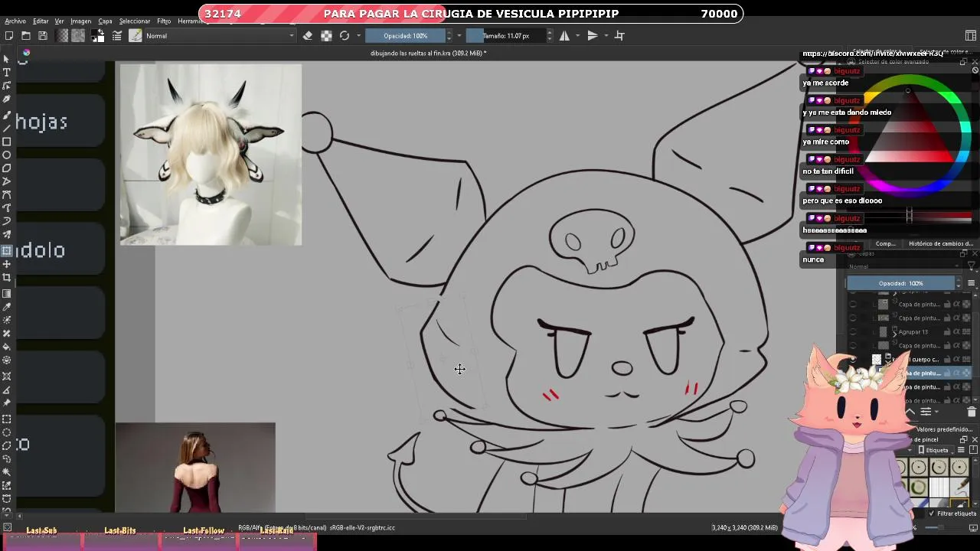Toggle lock on first Capa de pintu layer
The width and height of the screenshot is (980, 551).
[946, 305]
